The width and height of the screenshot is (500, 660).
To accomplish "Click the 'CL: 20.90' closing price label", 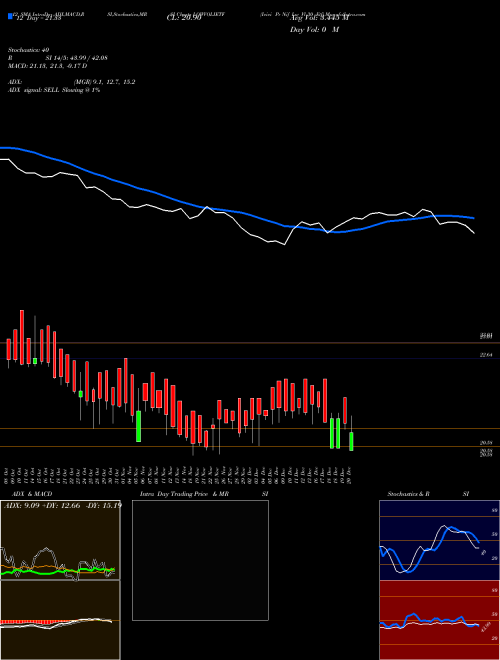I will 184,17.
